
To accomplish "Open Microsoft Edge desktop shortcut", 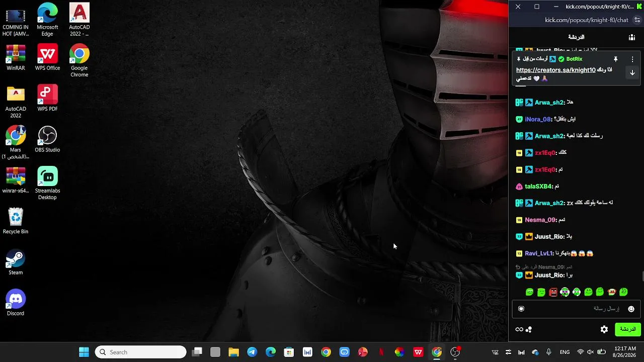I will pos(47,20).
